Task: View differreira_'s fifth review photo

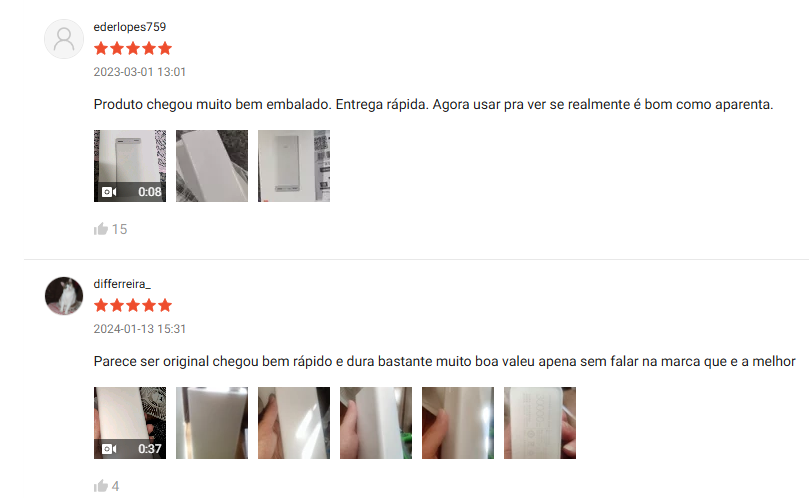Action: tap(458, 423)
